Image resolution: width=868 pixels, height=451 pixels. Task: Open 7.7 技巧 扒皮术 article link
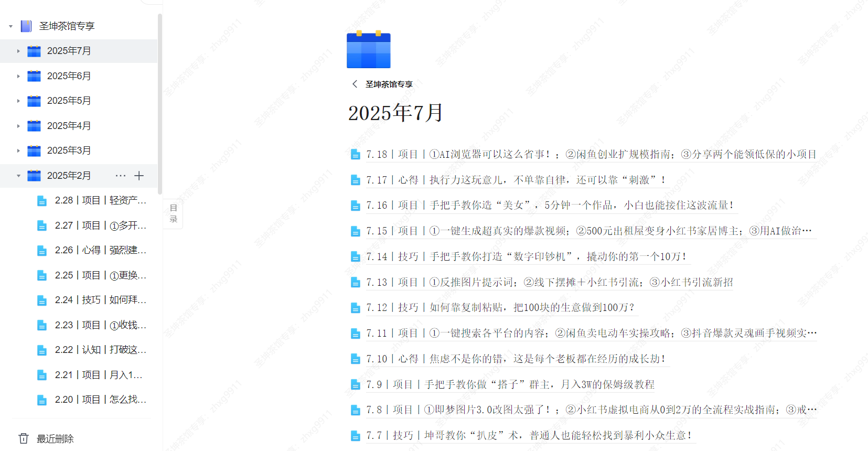tap(530, 436)
